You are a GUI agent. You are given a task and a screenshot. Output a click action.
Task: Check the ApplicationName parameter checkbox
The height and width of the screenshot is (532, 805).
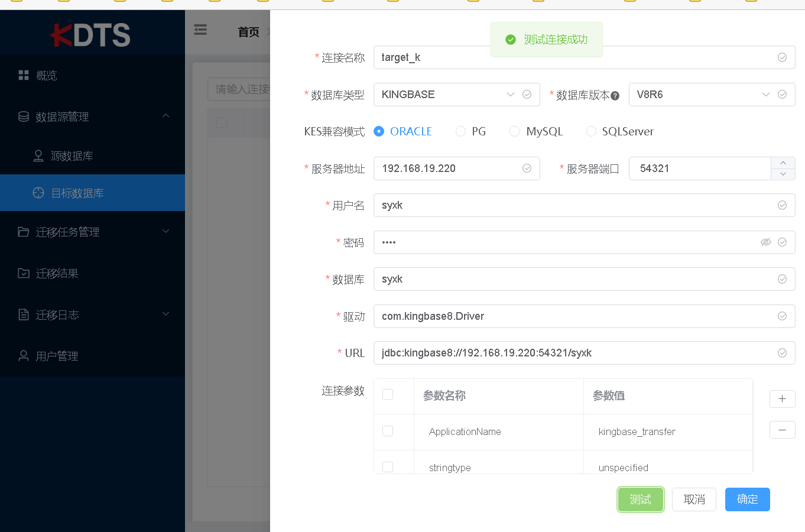388,431
